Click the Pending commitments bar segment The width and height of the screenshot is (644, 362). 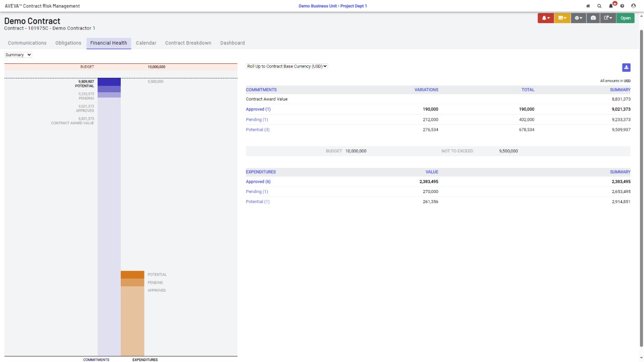click(109, 89)
